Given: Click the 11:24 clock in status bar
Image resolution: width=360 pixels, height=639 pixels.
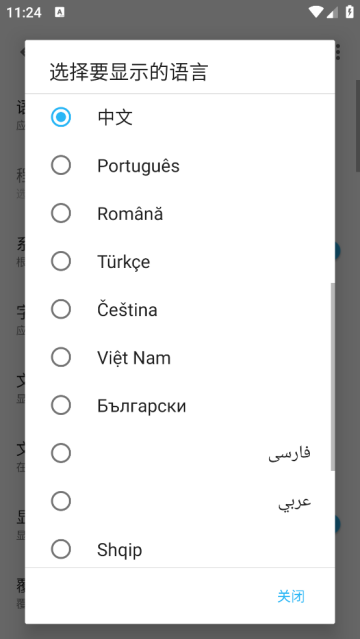Looking at the screenshot, I should [x=24, y=13].
